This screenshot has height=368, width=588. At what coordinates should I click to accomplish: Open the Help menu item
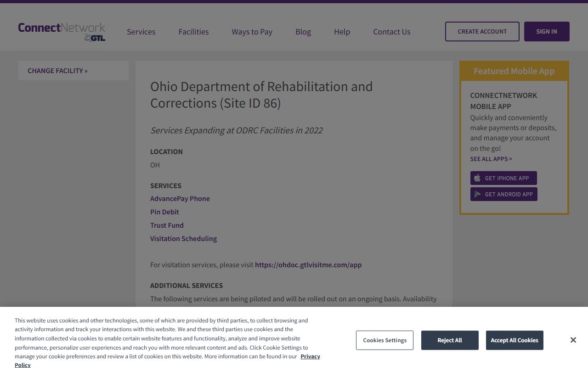point(342,32)
